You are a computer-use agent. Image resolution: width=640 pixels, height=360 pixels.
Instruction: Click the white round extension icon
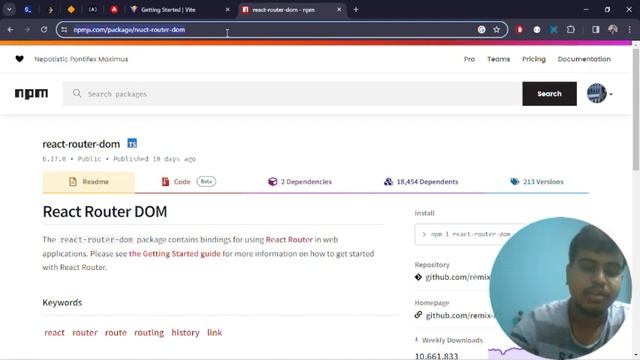pos(537,29)
